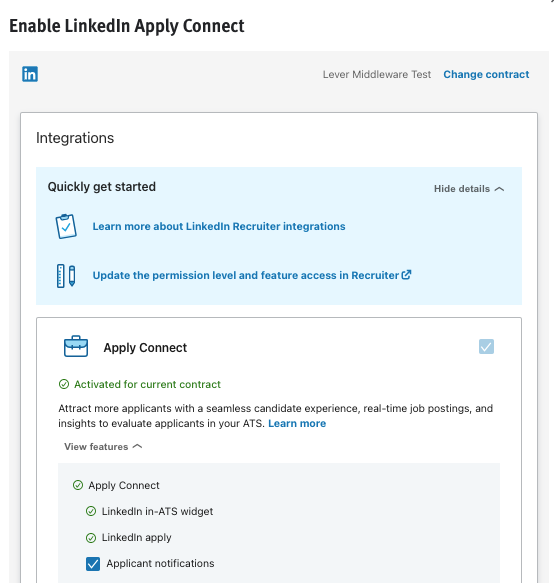Click check icon next to LinkedIn apply
554x583 pixels.
coord(91,538)
